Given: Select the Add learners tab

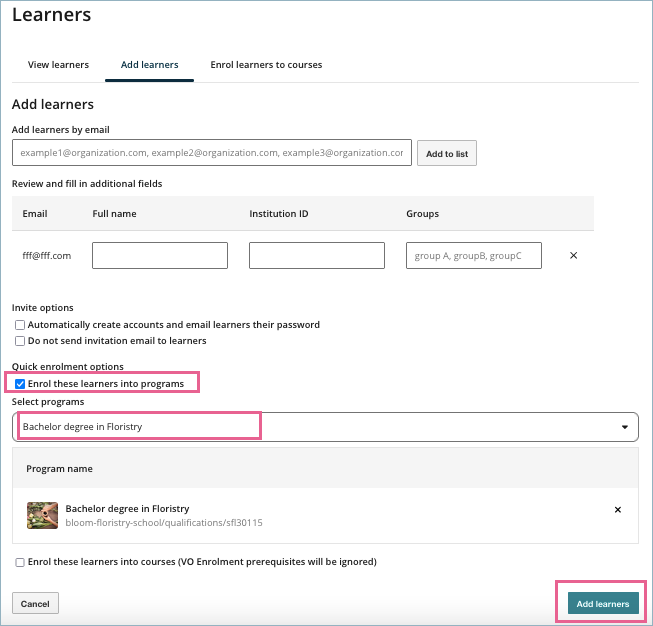Looking at the screenshot, I should pos(149,65).
